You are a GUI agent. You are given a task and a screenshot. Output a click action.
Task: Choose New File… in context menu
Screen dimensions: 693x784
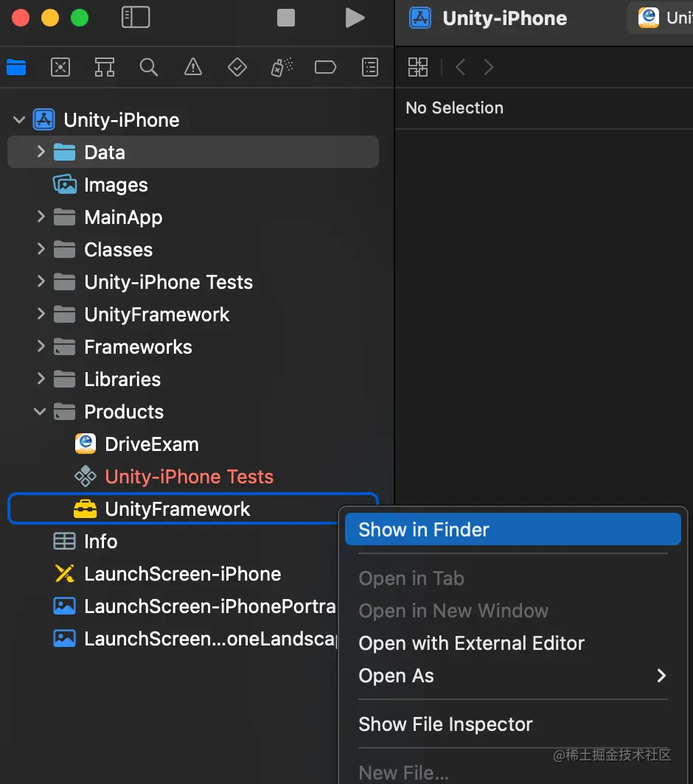(x=513, y=773)
